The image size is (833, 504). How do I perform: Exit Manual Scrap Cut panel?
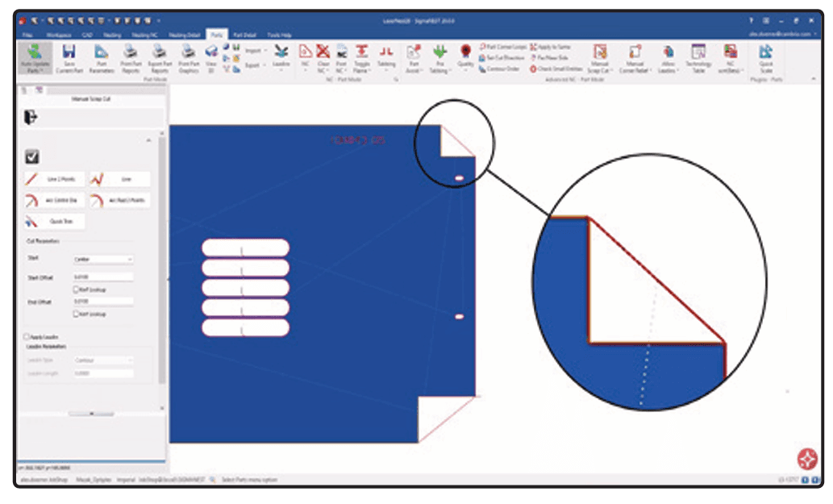tap(31, 117)
